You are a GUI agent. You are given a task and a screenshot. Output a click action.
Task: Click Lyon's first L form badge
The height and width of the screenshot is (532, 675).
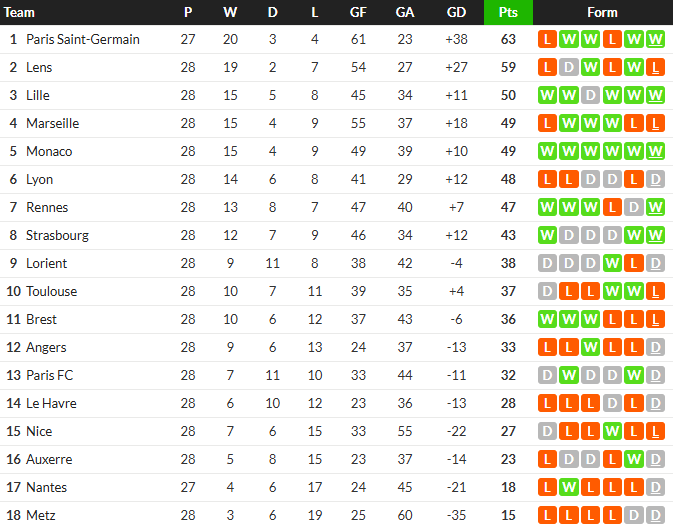(x=547, y=179)
